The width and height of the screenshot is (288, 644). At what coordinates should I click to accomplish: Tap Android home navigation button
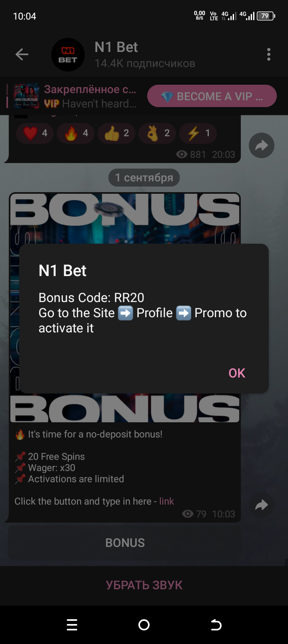point(144,625)
